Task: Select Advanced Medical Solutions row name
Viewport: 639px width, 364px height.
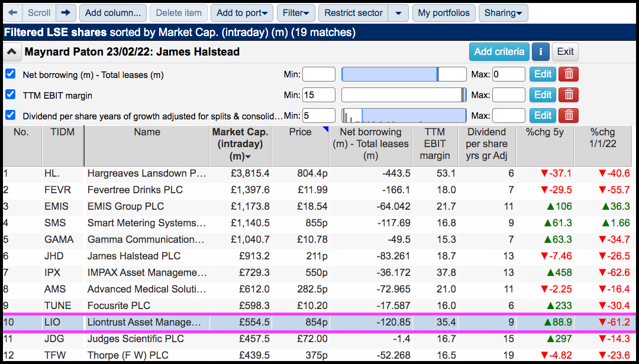Action: point(147,289)
